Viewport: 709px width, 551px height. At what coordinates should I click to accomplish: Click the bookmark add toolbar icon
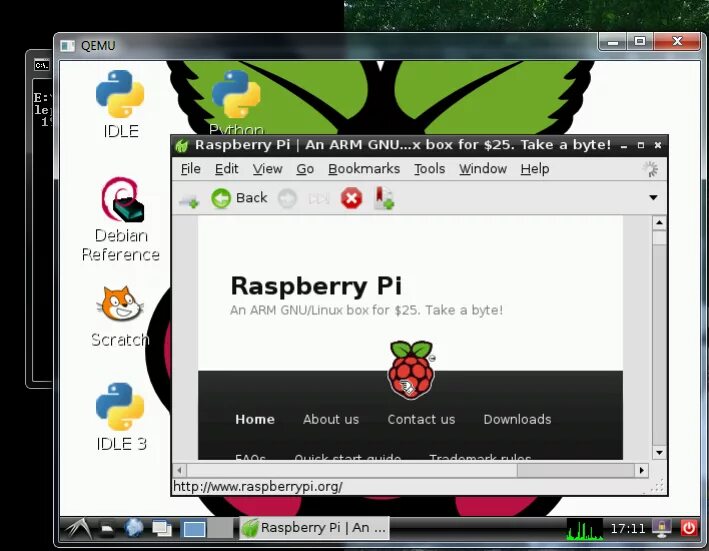click(x=383, y=198)
